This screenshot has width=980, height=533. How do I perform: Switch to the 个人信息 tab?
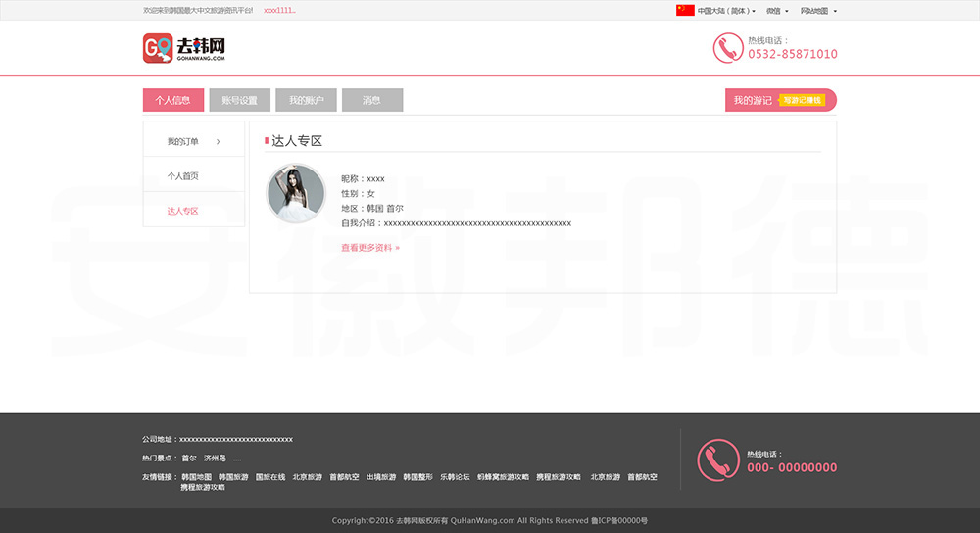(x=173, y=100)
